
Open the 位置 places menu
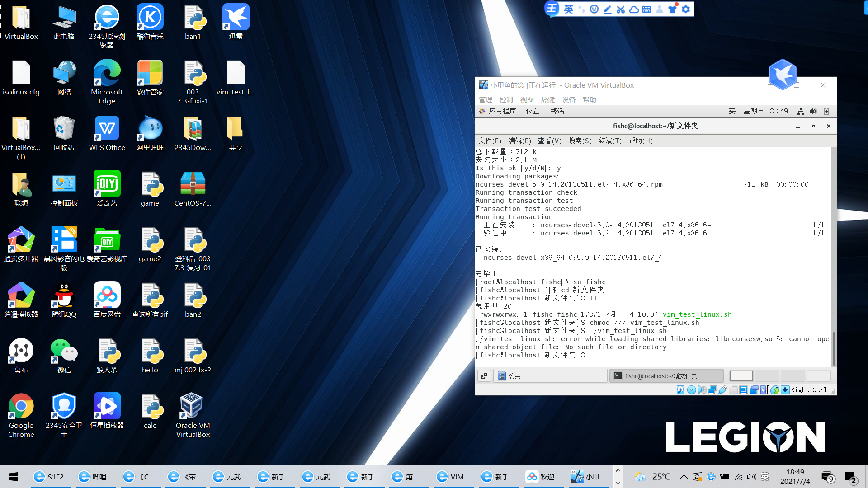pos(533,111)
